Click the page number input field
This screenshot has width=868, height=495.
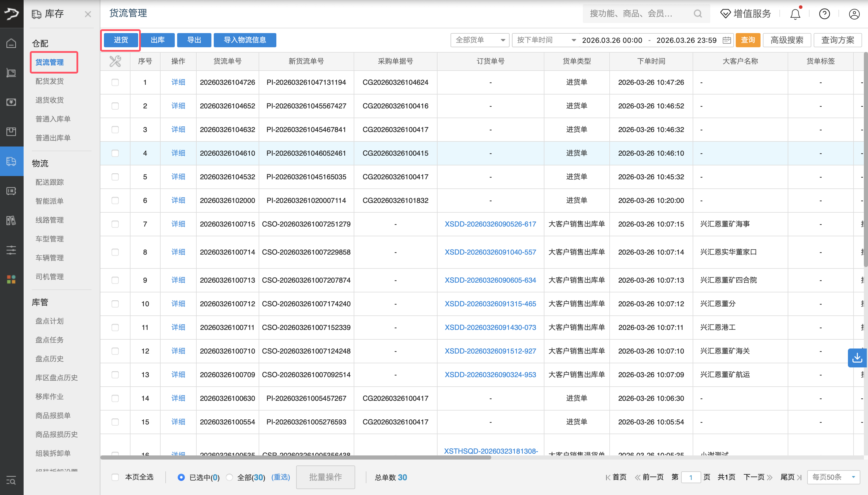[691, 477]
